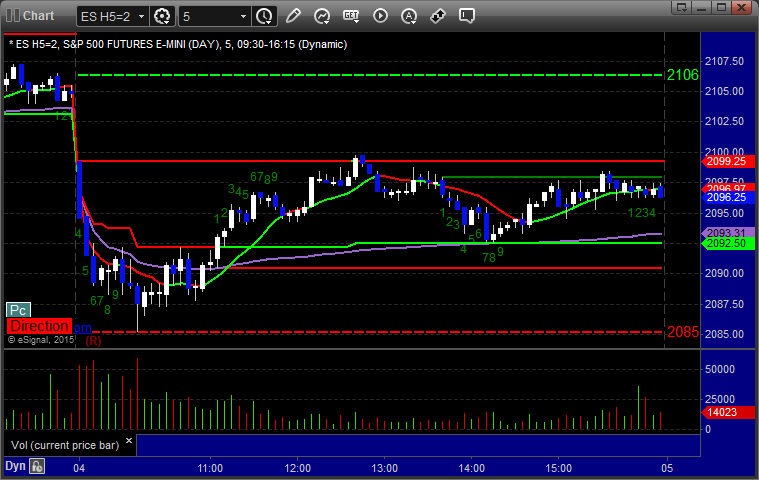Click the 50000 volume axis label

(720, 369)
